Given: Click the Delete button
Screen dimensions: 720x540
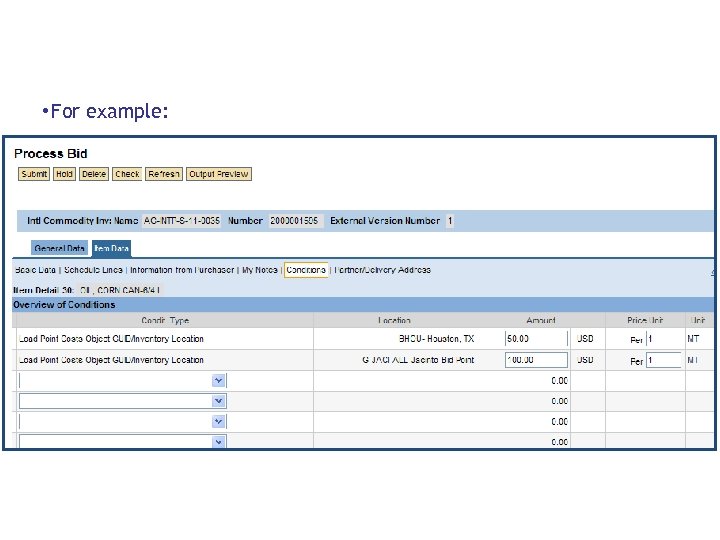Looking at the screenshot, I should tap(94, 174).
